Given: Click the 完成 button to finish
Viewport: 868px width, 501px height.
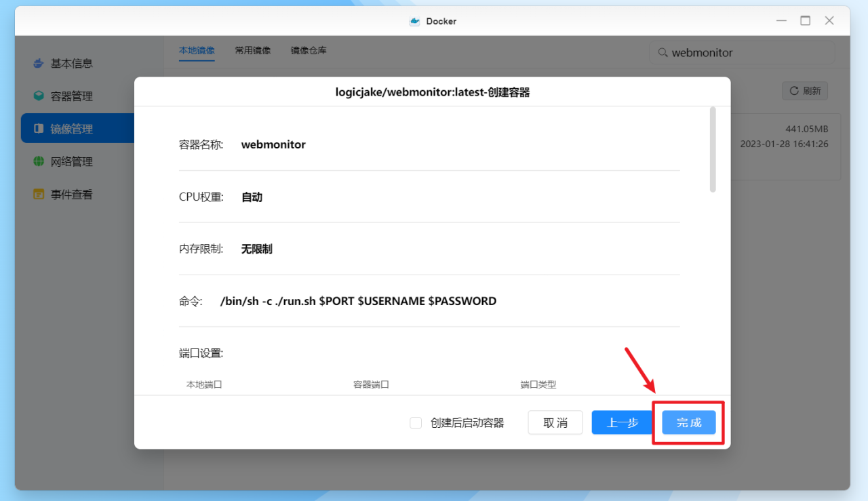Looking at the screenshot, I should click(x=688, y=422).
